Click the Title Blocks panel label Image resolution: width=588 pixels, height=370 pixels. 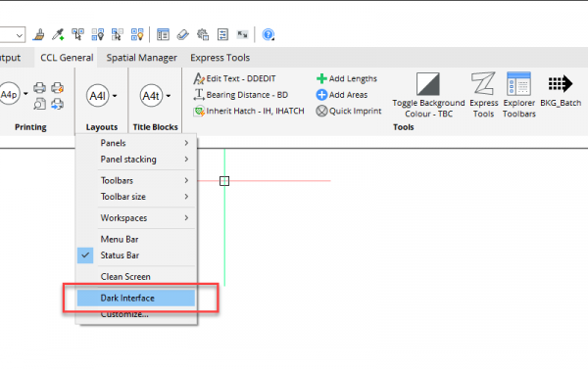(155, 127)
